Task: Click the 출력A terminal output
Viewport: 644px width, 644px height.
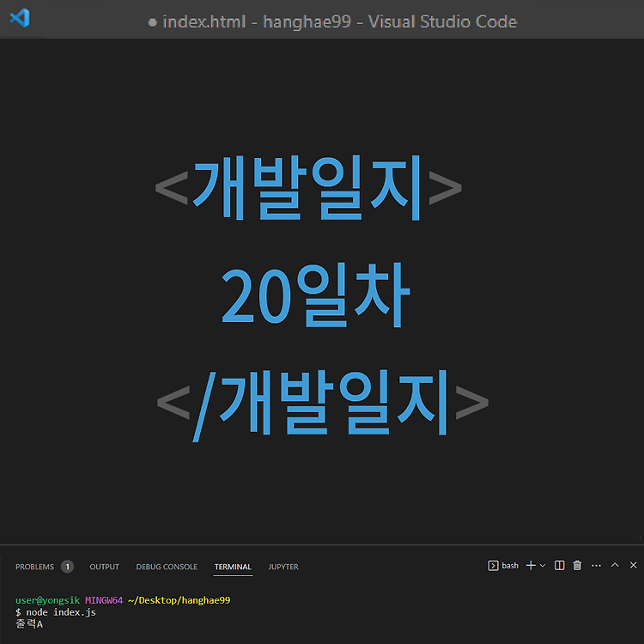Action: point(29,624)
